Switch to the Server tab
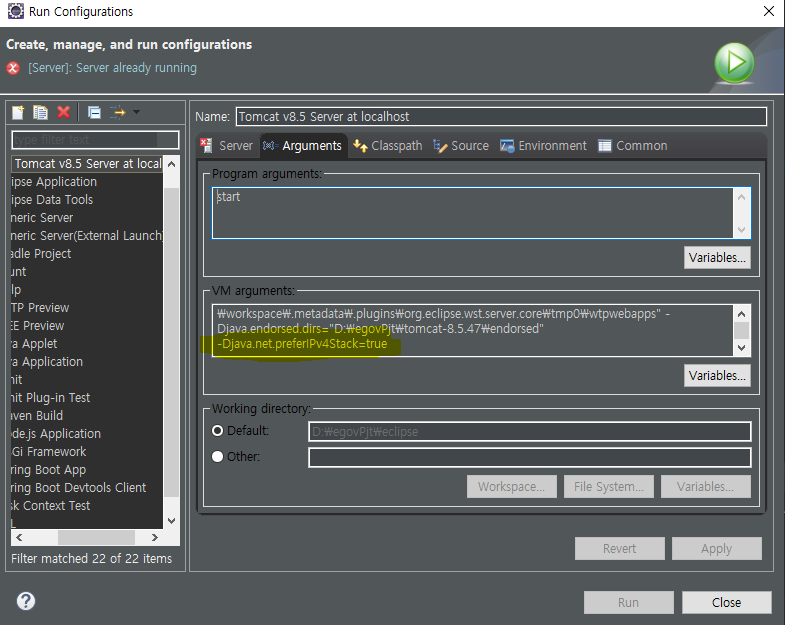The image size is (785, 625). [x=227, y=146]
